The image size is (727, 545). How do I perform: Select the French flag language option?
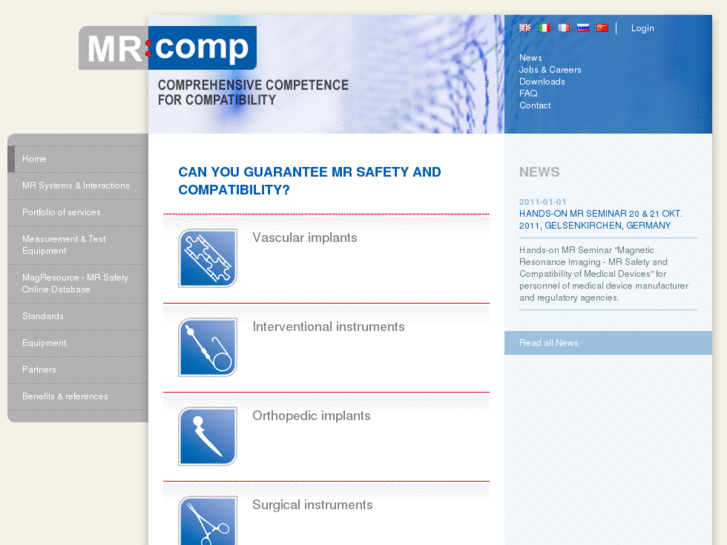564,28
